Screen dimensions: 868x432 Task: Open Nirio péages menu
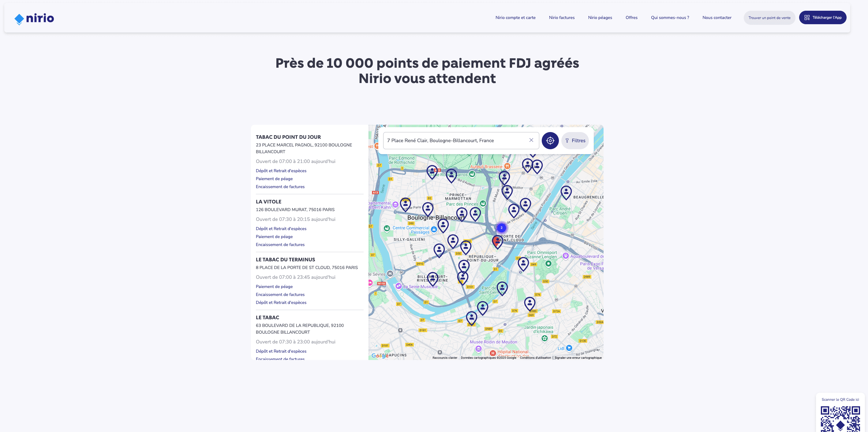point(600,17)
